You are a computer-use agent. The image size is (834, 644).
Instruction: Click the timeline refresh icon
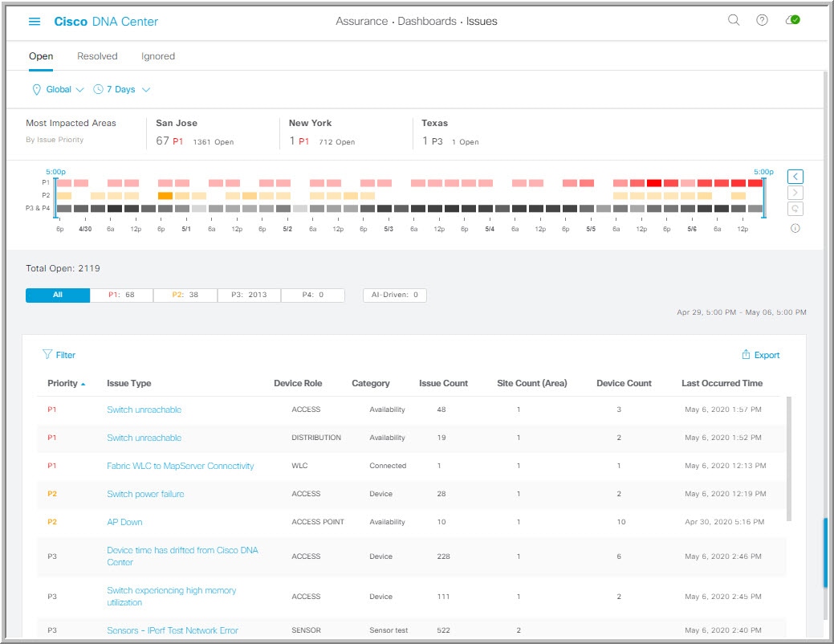(795, 209)
